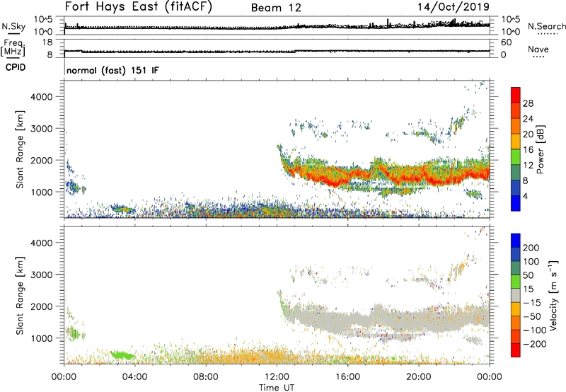Image resolution: width=566 pixels, height=392 pixels.
Task: Click the 'Velocity [m s-1]' color bar title
Action: click(x=553, y=295)
